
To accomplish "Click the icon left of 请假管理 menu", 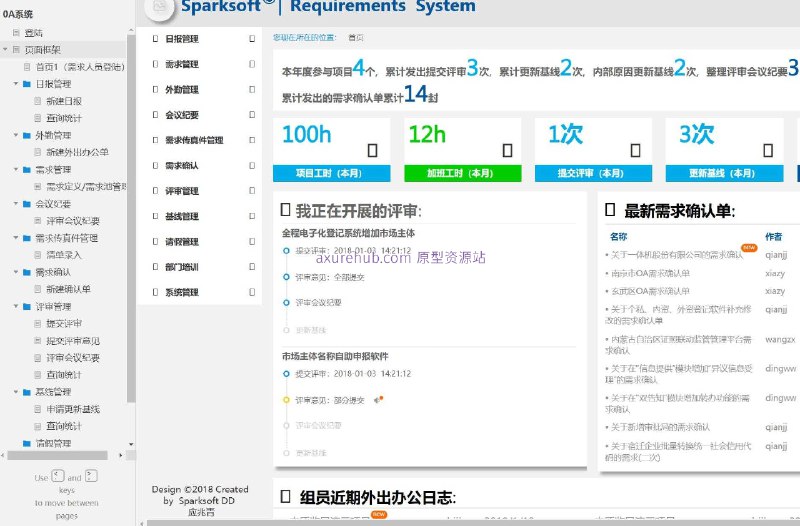I will (x=156, y=241).
